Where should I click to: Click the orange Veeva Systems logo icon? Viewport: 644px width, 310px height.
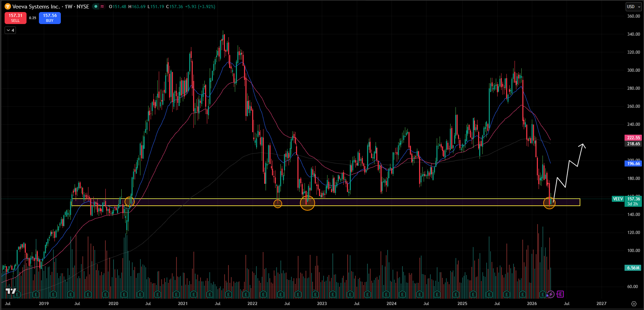(8, 6)
